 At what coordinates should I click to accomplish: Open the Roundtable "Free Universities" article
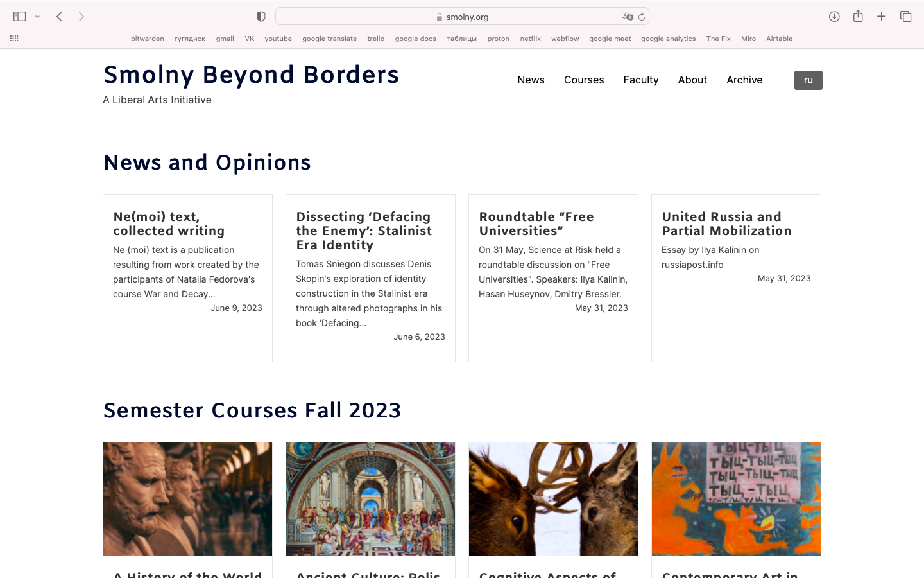point(536,223)
